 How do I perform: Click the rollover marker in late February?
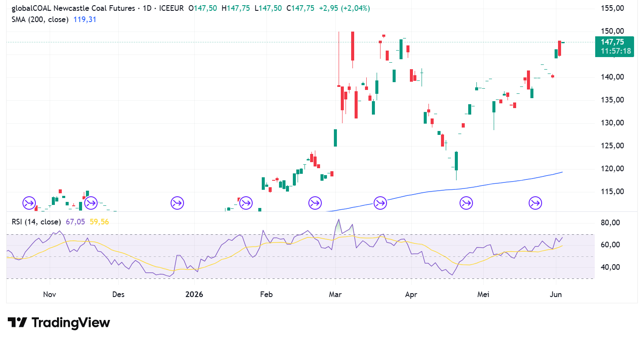click(x=315, y=202)
